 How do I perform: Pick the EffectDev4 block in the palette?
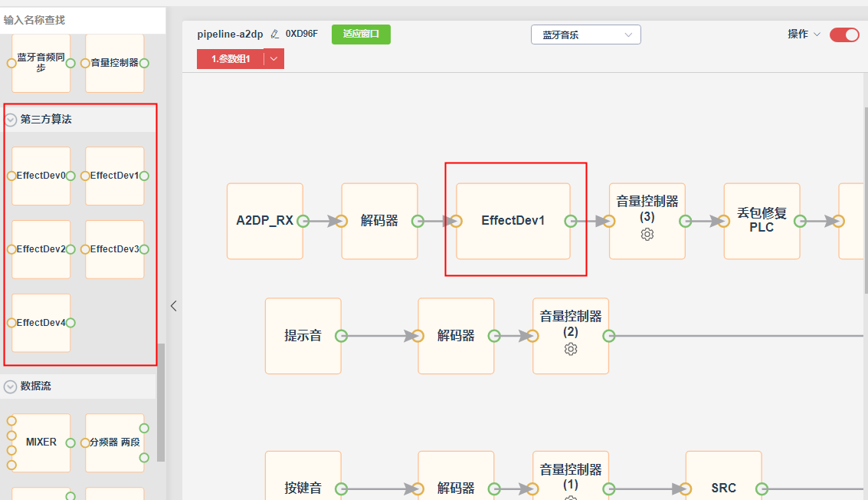point(41,323)
